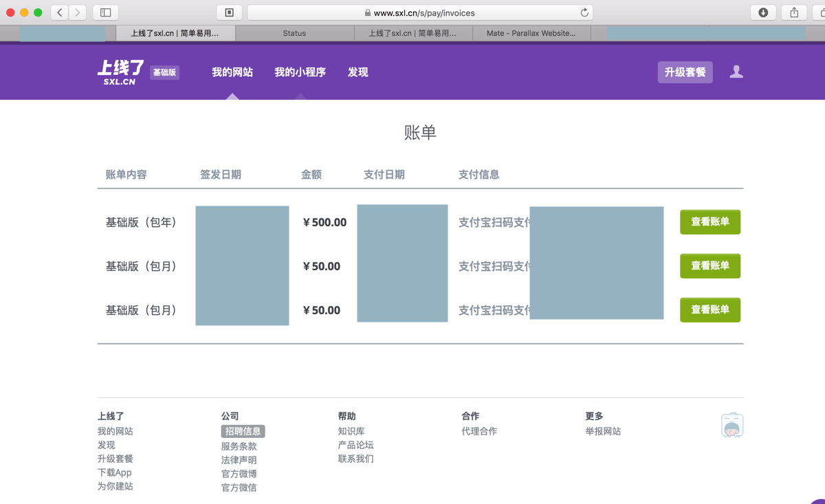Image resolution: width=825 pixels, height=504 pixels.
Task: Click the lock icon in address bar
Action: point(368,13)
